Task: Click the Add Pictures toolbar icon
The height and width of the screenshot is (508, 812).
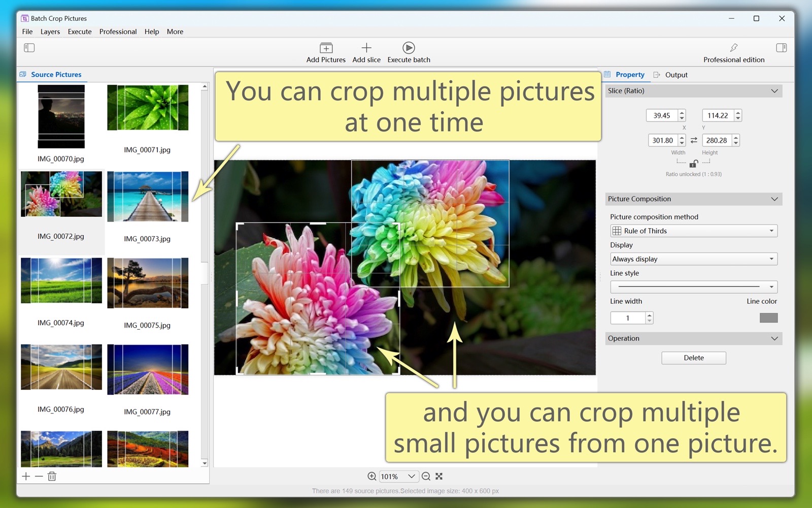Action: point(326,48)
